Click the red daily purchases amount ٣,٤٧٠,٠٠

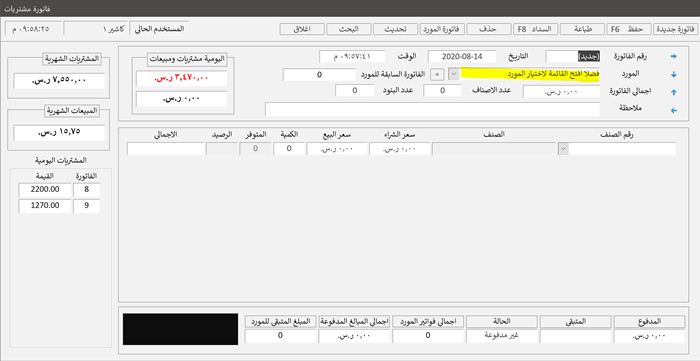point(182,79)
